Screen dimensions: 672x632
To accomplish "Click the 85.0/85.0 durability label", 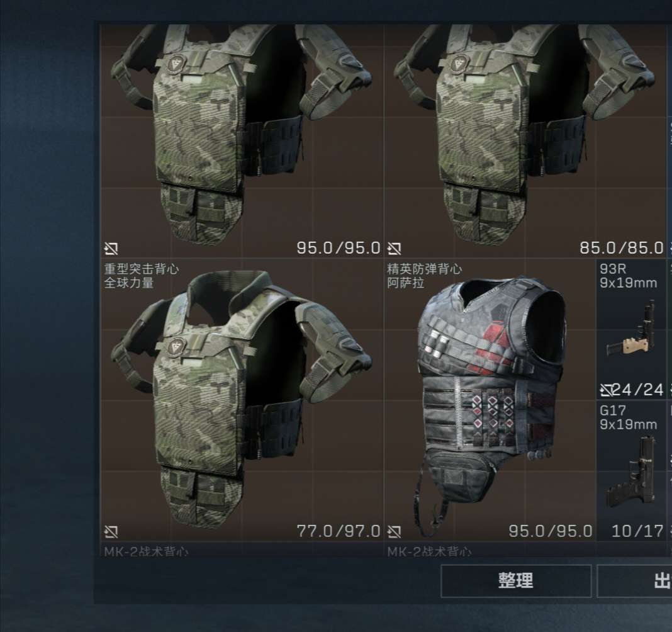I will click(x=622, y=248).
